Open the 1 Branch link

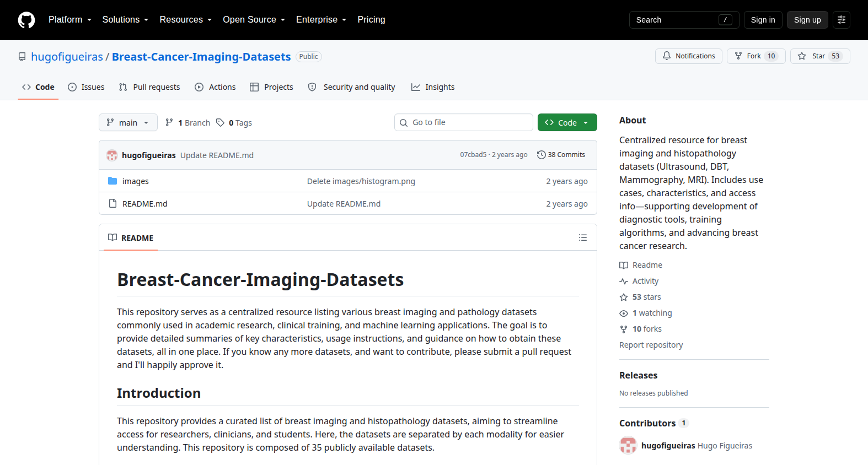[188, 122]
